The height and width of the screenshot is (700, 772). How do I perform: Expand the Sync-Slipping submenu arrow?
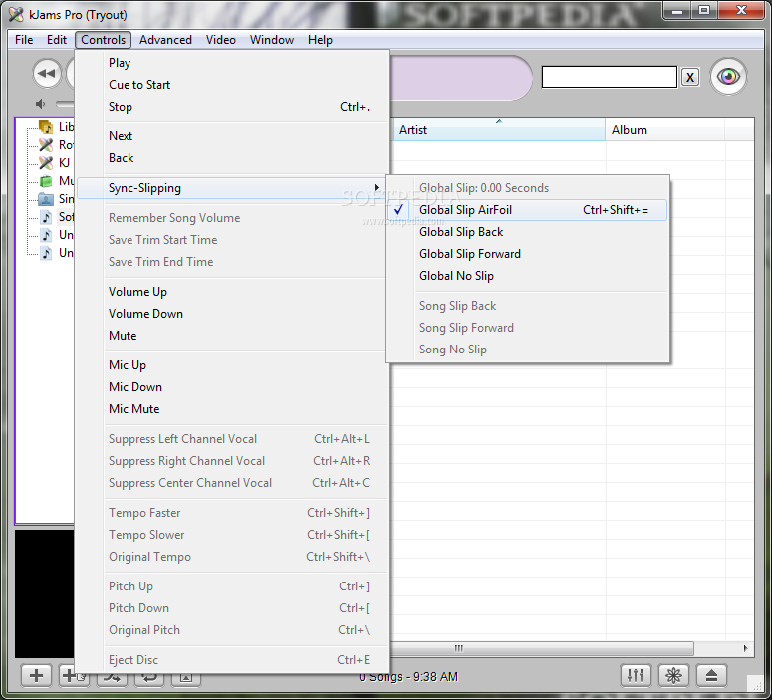click(x=377, y=187)
